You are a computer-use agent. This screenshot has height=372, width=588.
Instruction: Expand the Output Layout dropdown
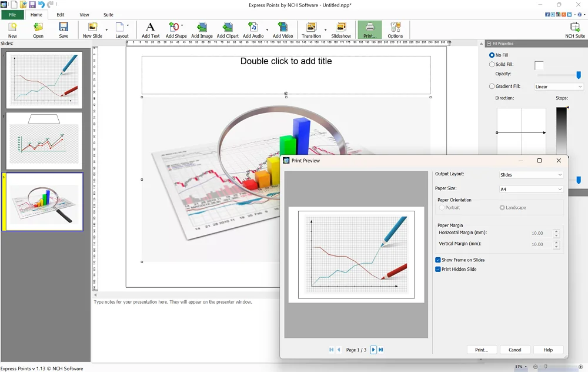pos(531,175)
